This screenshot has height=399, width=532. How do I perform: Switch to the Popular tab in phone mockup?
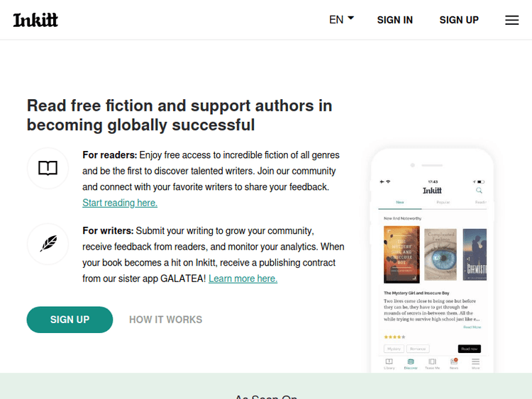[x=443, y=203]
